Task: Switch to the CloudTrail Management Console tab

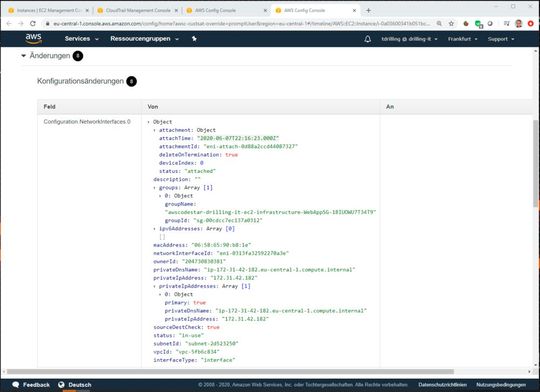Action: click(x=138, y=10)
